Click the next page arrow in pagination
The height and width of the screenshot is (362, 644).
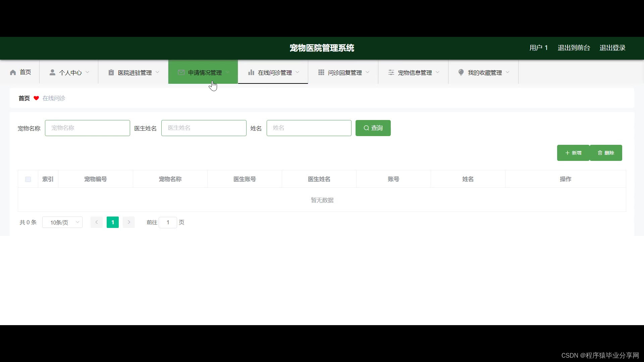coord(129,222)
